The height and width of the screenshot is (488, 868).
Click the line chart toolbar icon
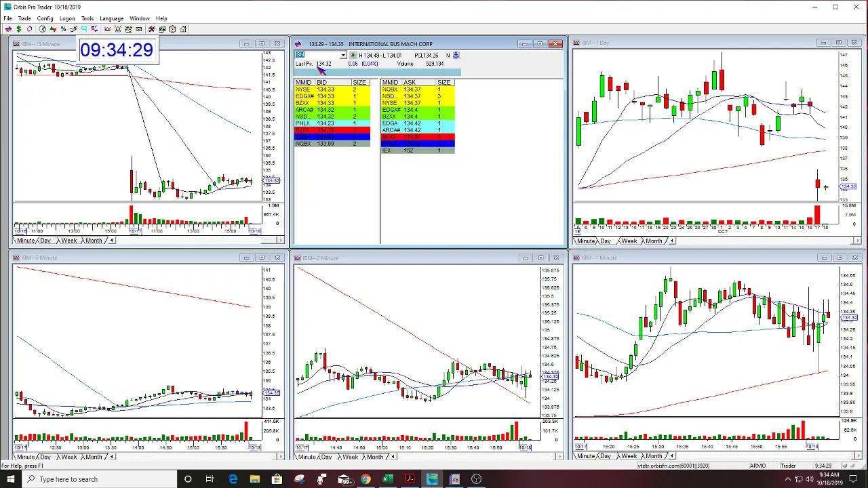(x=107, y=29)
